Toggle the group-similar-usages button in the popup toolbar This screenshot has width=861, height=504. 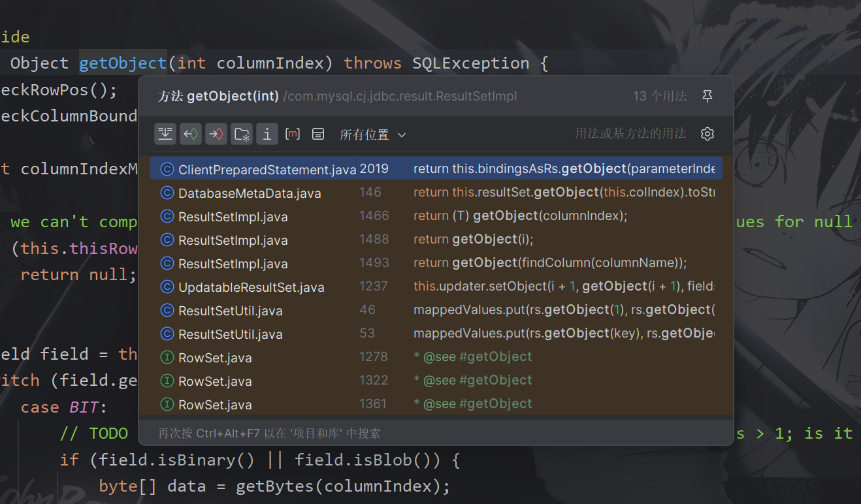[x=165, y=134]
